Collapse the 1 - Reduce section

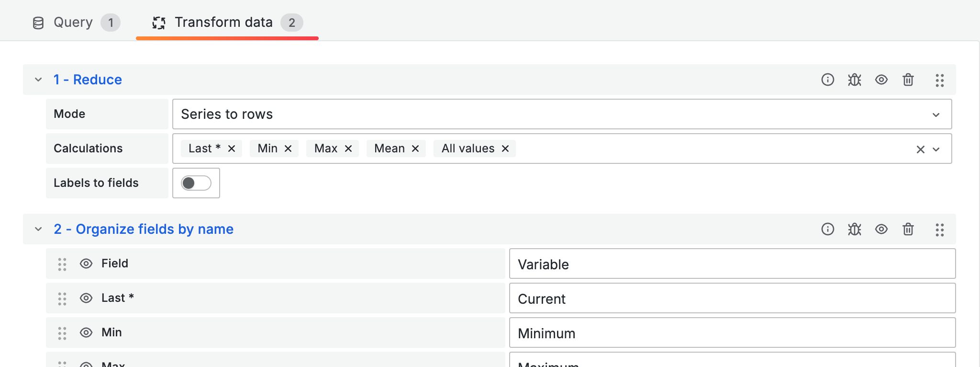click(x=38, y=80)
